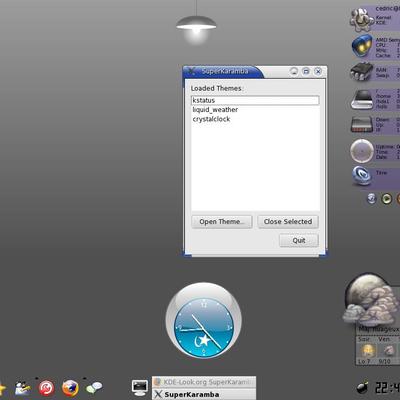Click the show desktop monitor icon

[140, 388]
